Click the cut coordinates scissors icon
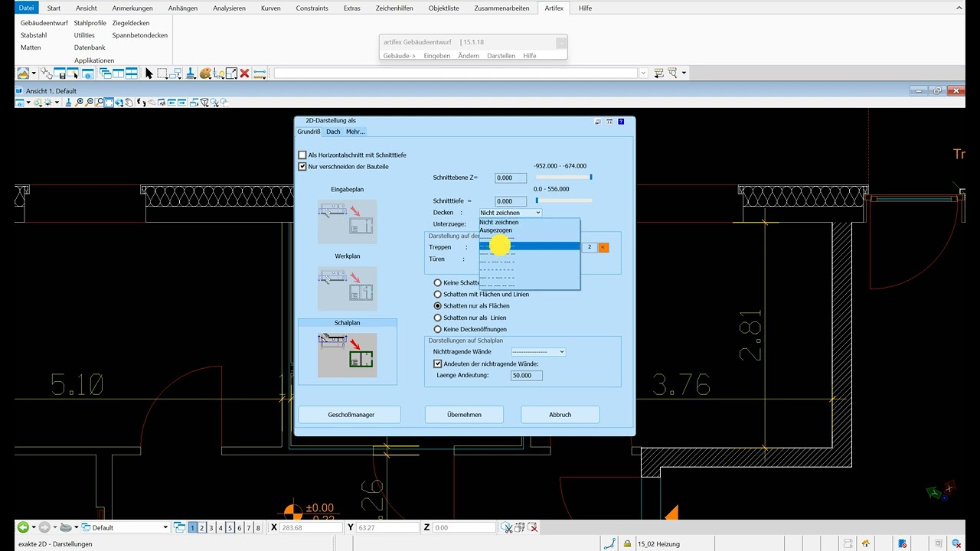 click(507, 527)
